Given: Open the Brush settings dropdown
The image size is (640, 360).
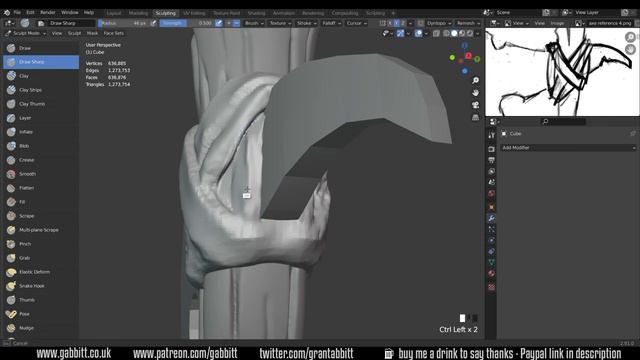Looking at the screenshot, I should [x=254, y=23].
